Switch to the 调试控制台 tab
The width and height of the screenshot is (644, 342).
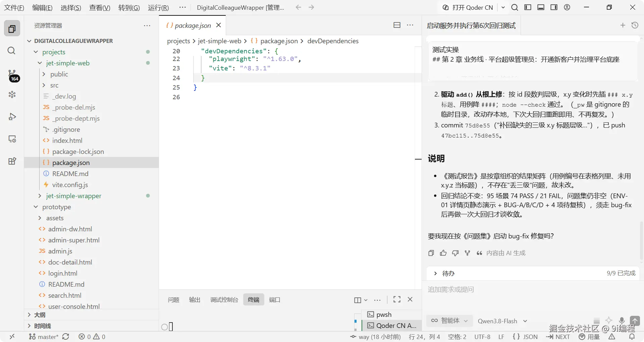[224, 300]
